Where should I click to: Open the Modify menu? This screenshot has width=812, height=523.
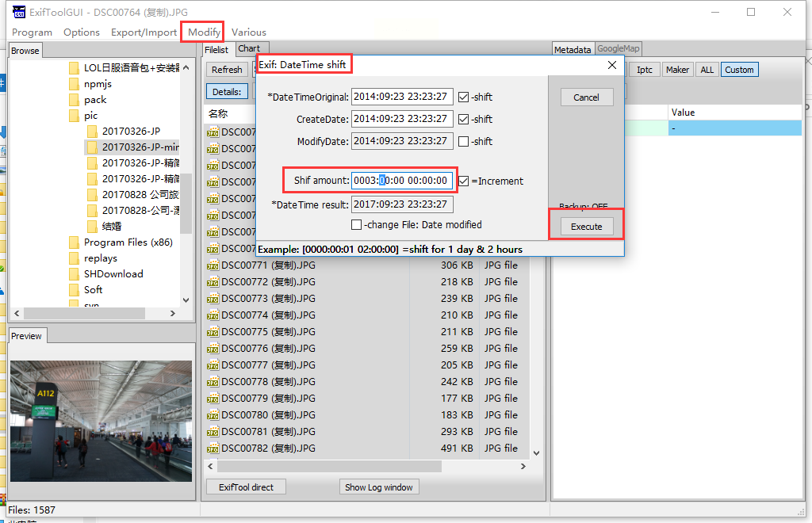click(204, 32)
